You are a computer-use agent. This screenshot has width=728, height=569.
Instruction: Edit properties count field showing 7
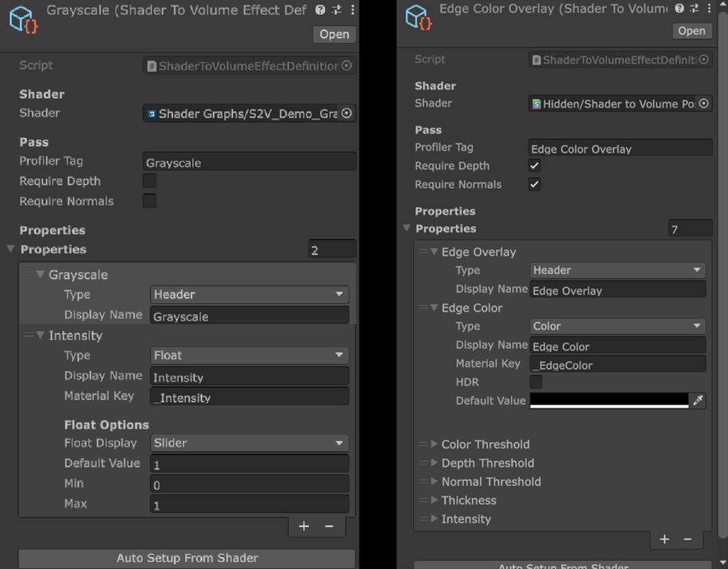[690, 229]
